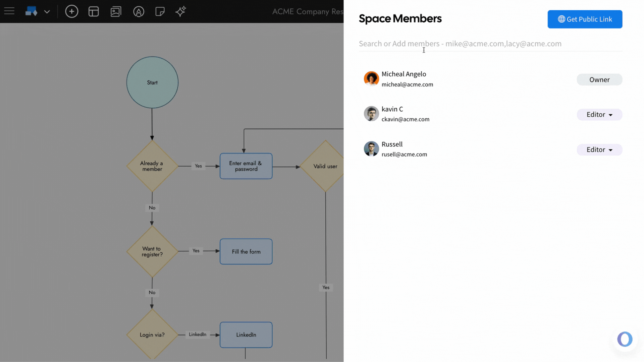Click the ACME Company document title
644x362 pixels.
[307, 12]
